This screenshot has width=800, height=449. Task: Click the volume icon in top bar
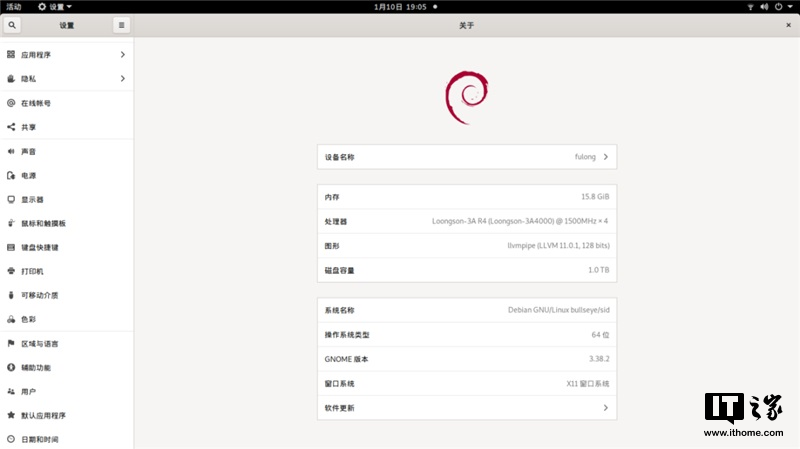coord(764,7)
